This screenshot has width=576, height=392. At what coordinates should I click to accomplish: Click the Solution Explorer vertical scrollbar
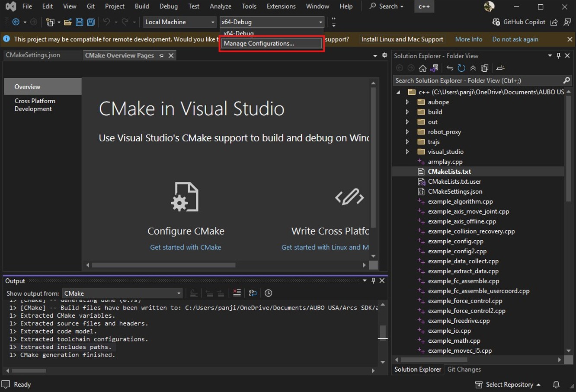(569, 149)
